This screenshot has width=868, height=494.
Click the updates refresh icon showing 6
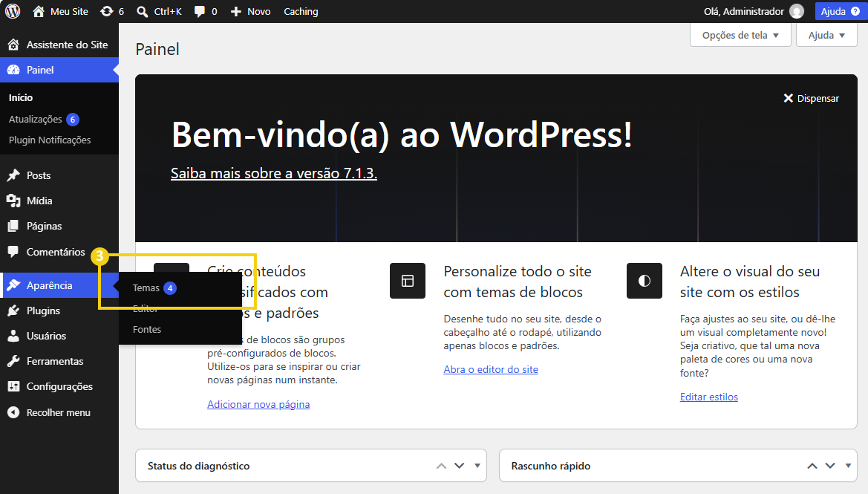[x=112, y=11]
